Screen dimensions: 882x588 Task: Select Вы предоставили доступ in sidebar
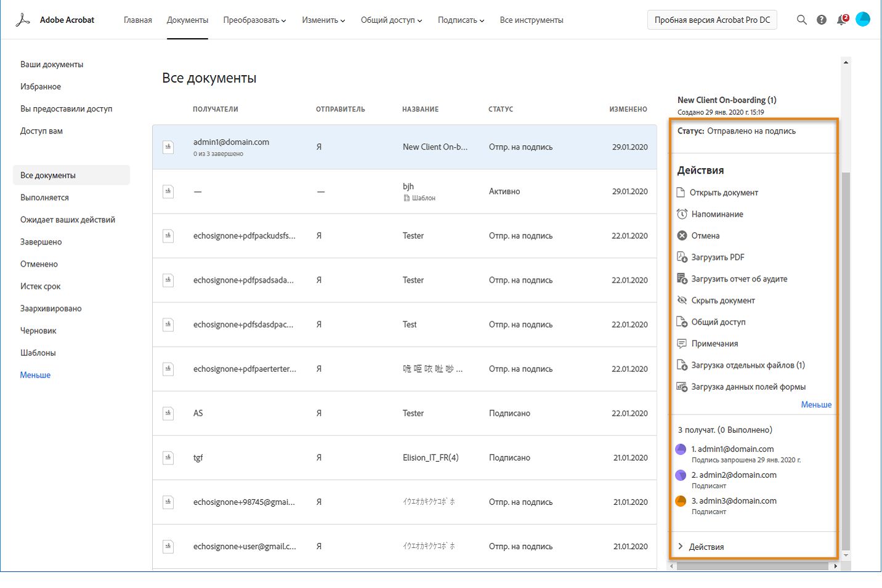point(67,109)
